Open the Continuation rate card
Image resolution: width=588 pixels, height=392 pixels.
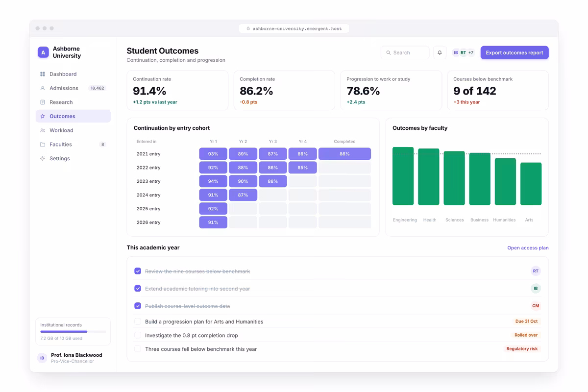tap(177, 90)
